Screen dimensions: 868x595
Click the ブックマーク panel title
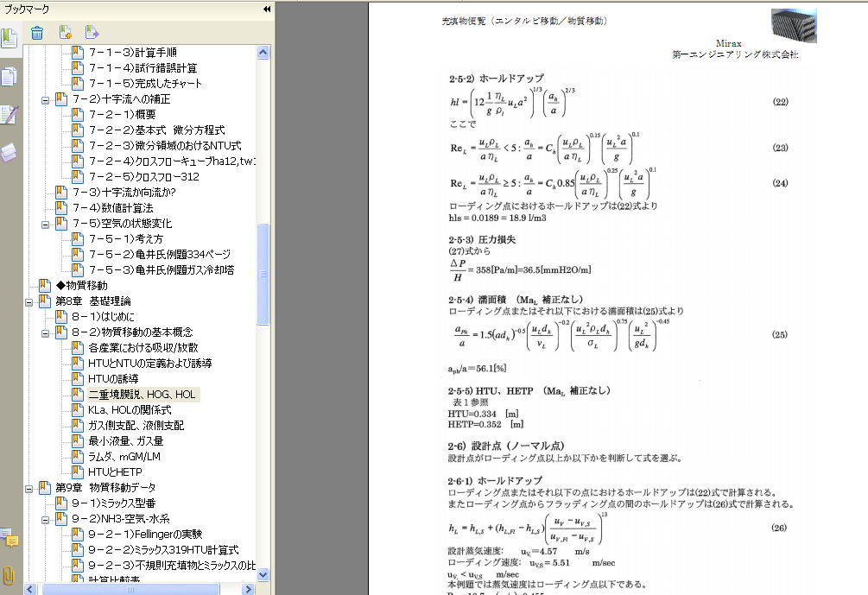point(27,9)
